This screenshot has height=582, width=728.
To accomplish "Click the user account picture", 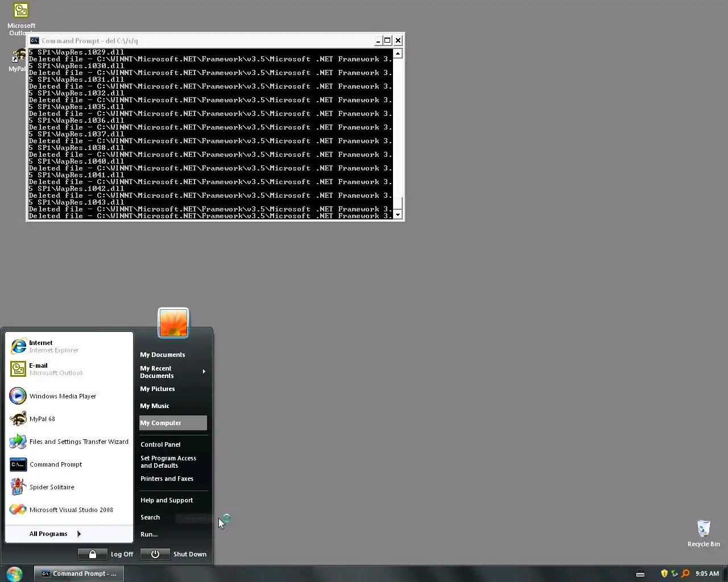I will pyautogui.click(x=173, y=323).
